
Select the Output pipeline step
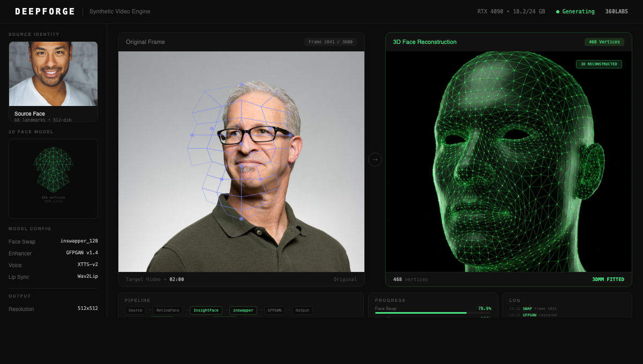pos(302,310)
